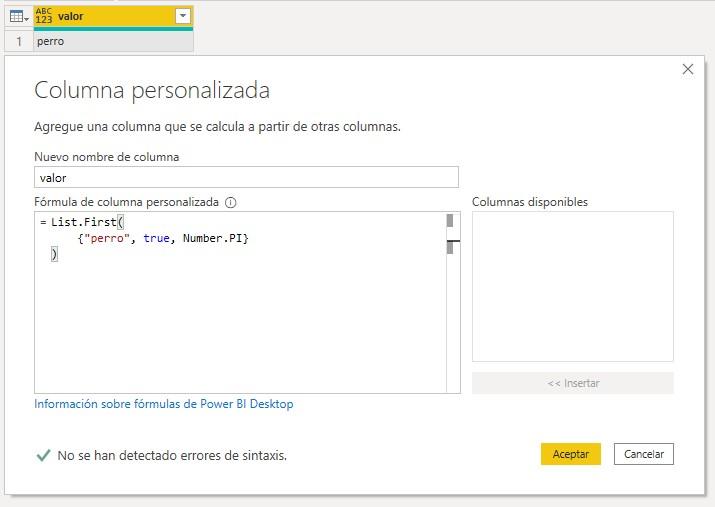Click the formula editor scrollbar thumb
Viewport: 715px width, 507px height.
pyautogui.click(x=450, y=221)
